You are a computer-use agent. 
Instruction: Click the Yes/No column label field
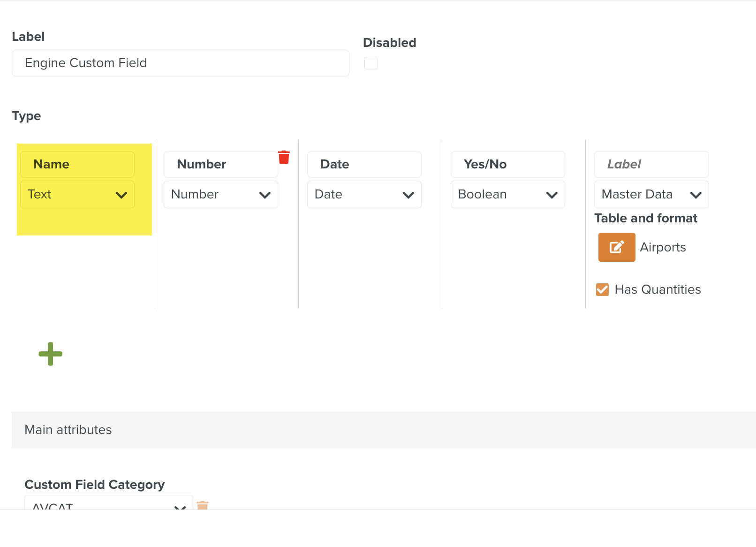pyautogui.click(x=507, y=165)
